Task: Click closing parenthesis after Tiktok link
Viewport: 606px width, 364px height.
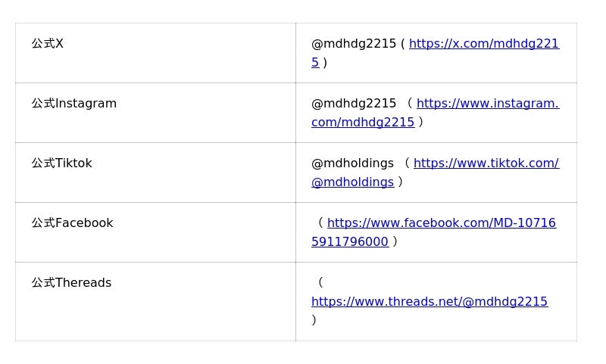Action: 400,182
